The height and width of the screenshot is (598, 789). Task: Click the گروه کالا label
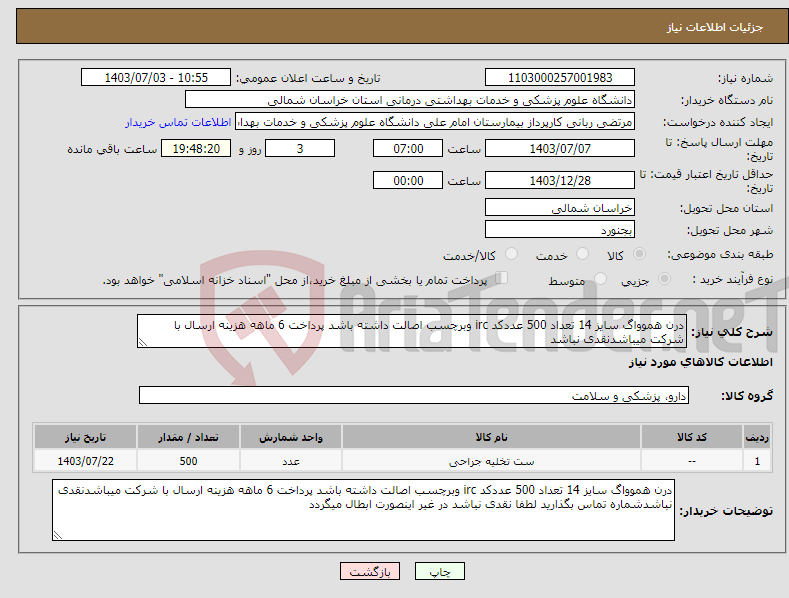(x=747, y=396)
